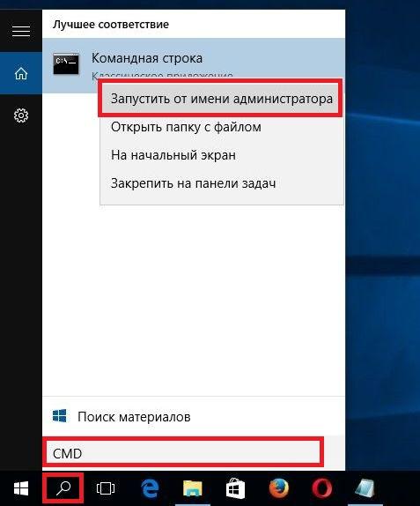Viewport: 420px width, 506px height.
Task: Open the Windows Store taskbar icon
Action: pyautogui.click(x=235, y=488)
